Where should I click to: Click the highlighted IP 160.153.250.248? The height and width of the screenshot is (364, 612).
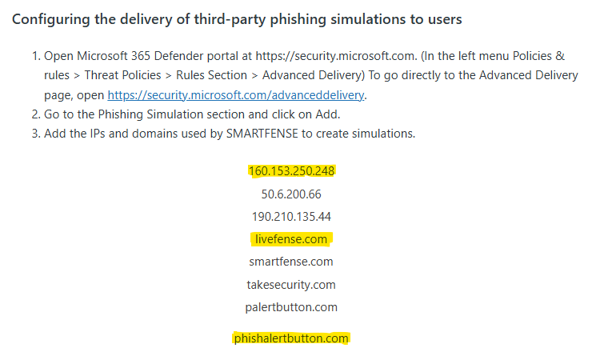tap(291, 171)
